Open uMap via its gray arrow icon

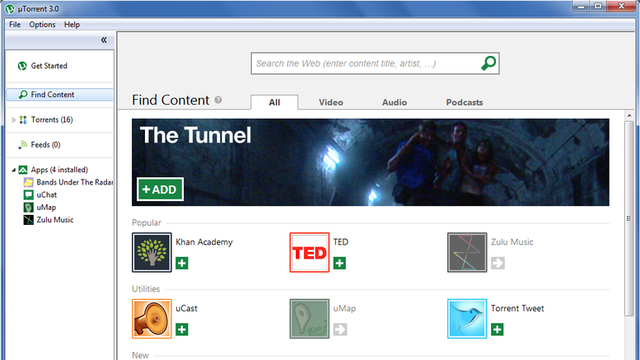[x=340, y=329]
